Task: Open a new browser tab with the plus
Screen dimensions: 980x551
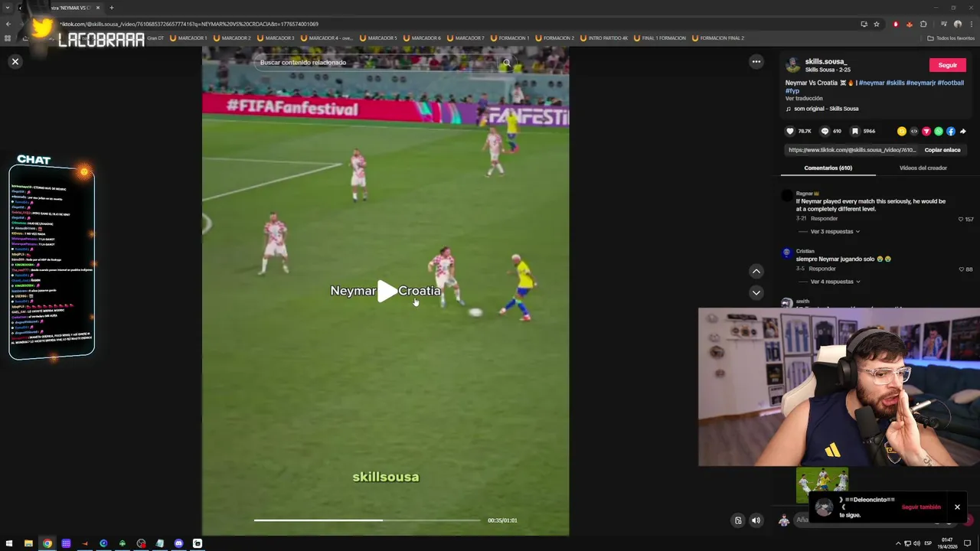Action: (x=111, y=8)
